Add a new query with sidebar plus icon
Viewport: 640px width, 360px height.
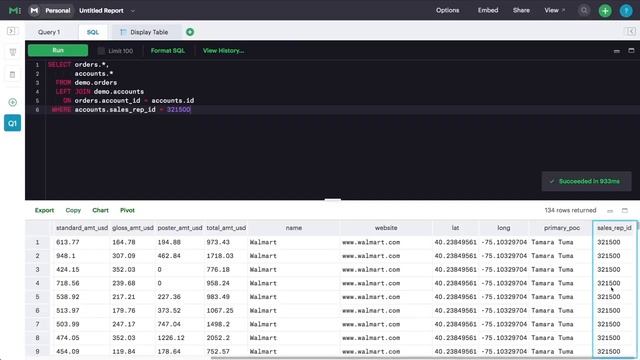(x=13, y=102)
